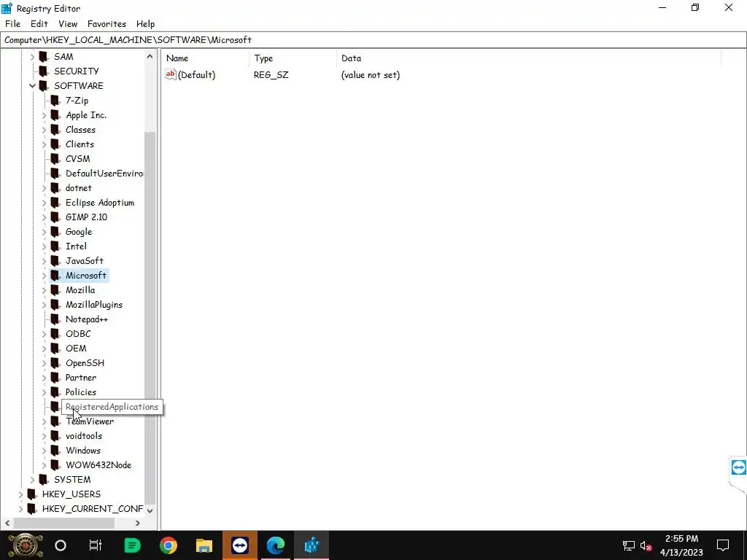The height and width of the screenshot is (560, 747).
Task: Open the Edit menu
Action: pyautogui.click(x=39, y=24)
